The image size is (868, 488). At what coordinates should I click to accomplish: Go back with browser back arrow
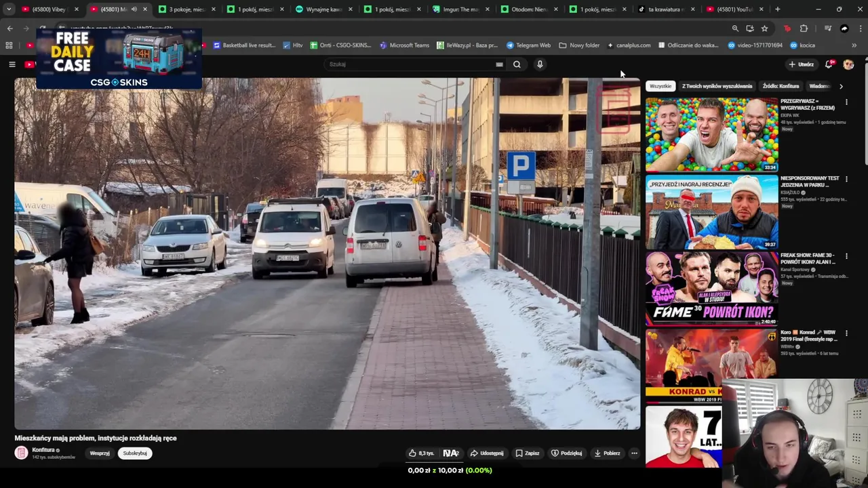9,28
